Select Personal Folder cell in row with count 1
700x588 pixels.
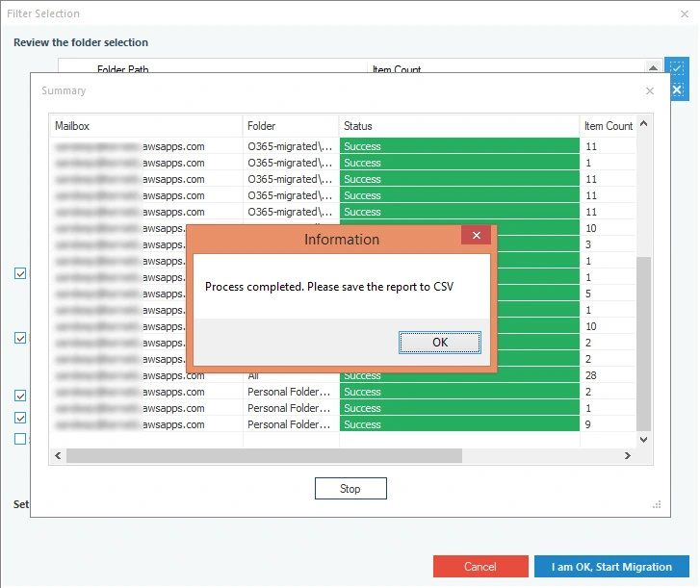tap(291, 408)
